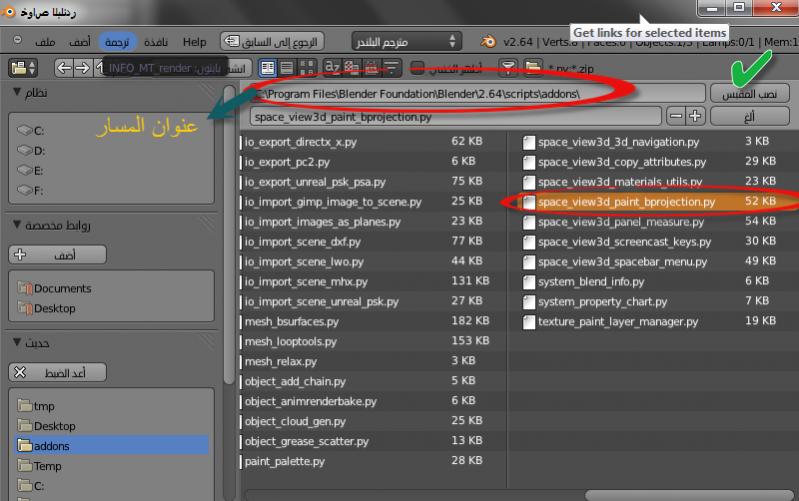Viewport: 799px width, 501px height.
Task: Click the minus decrement filename button
Action: [676, 116]
